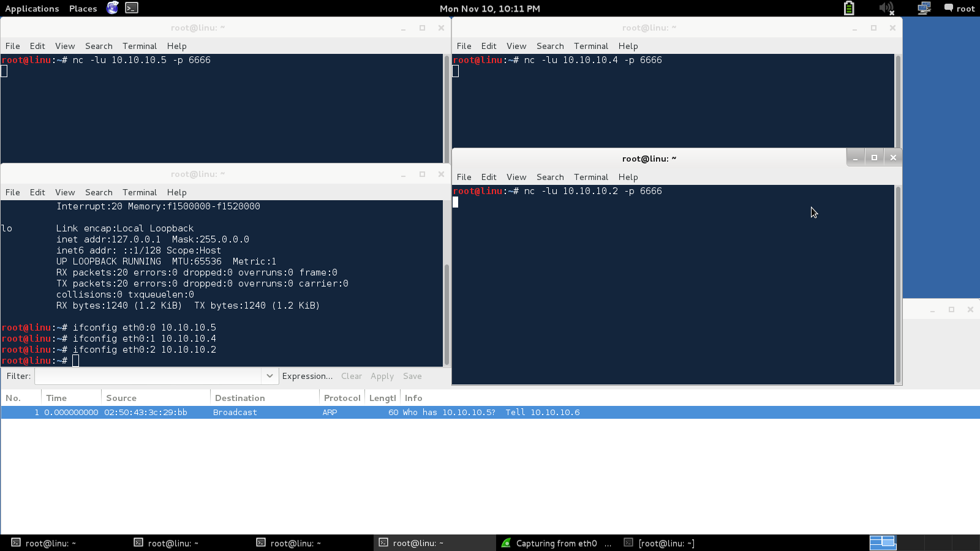Expand the Filter dropdown arrow

click(269, 376)
